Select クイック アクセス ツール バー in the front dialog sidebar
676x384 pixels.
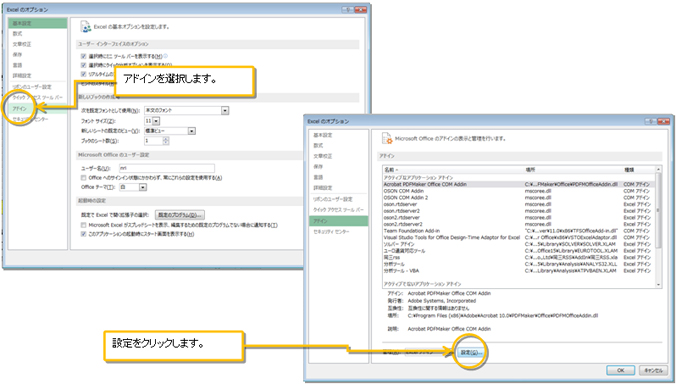[339, 210]
